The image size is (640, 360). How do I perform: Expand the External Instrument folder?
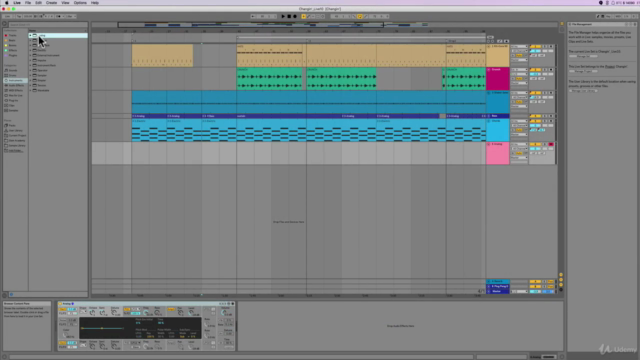(x=30, y=55)
